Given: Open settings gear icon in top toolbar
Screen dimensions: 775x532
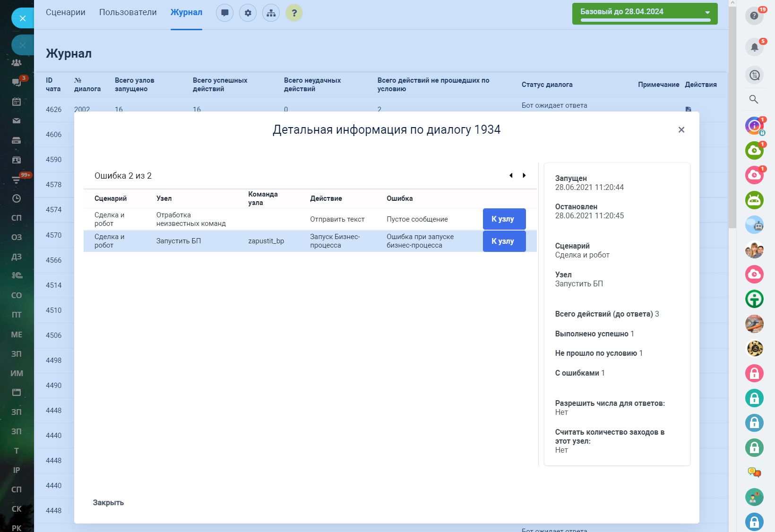Looking at the screenshot, I should tap(248, 13).
